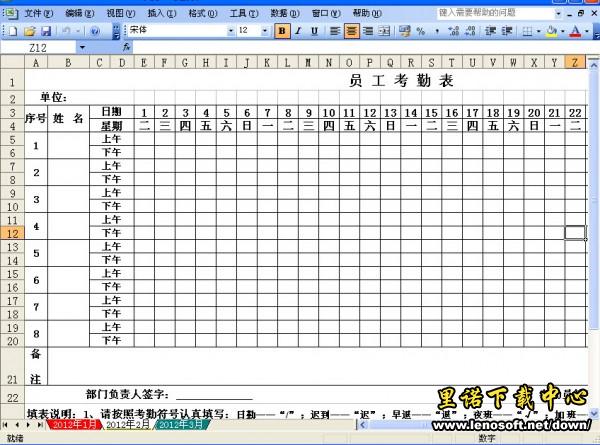Apply currency style format
The height and width of the screenshot is (445, 600).
click(404, 31)
